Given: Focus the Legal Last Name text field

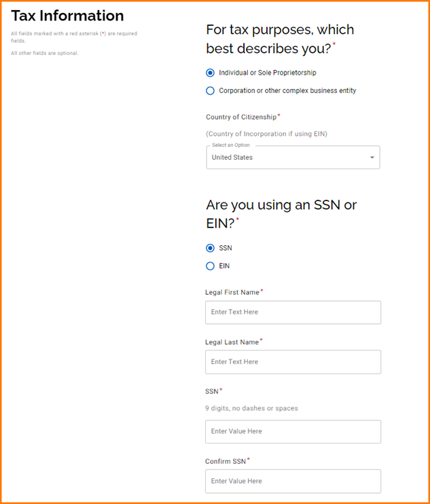Looking at the screenshot, I should point(293,362).
